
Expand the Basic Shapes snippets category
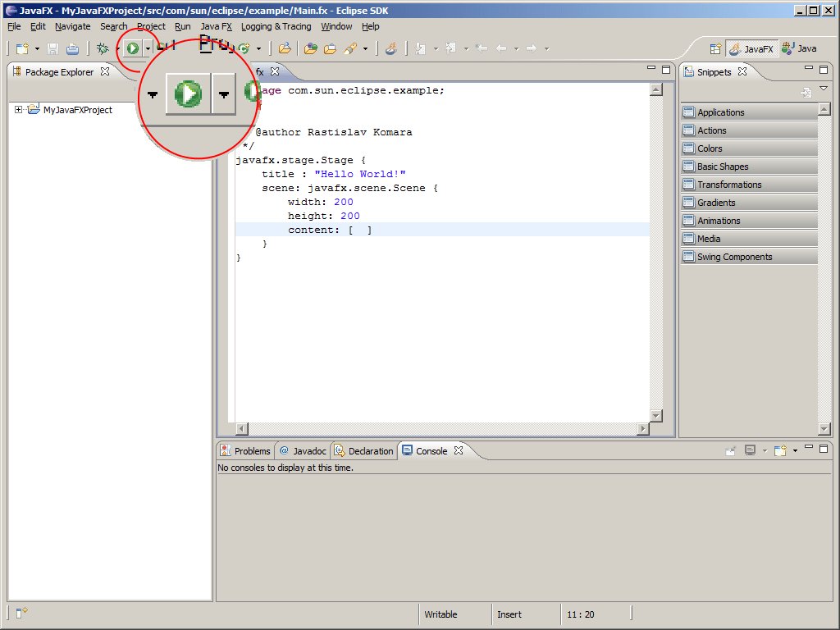point(722,167)
